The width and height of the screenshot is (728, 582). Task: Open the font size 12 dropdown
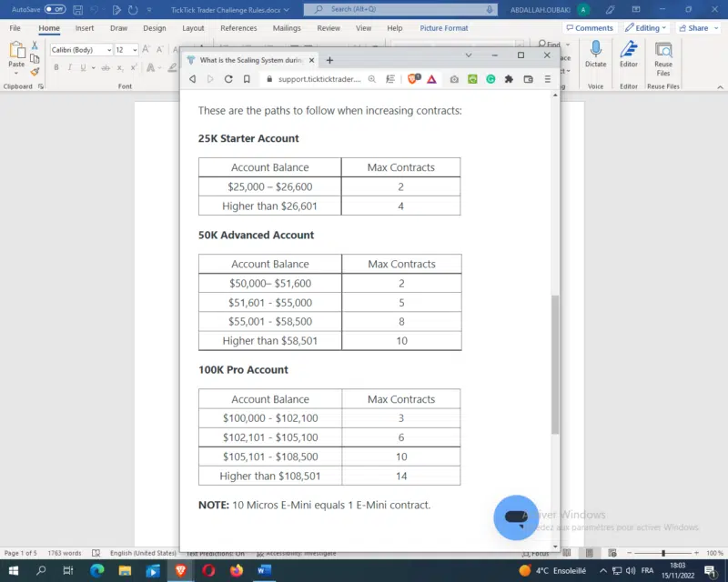(x=135, y=50)
